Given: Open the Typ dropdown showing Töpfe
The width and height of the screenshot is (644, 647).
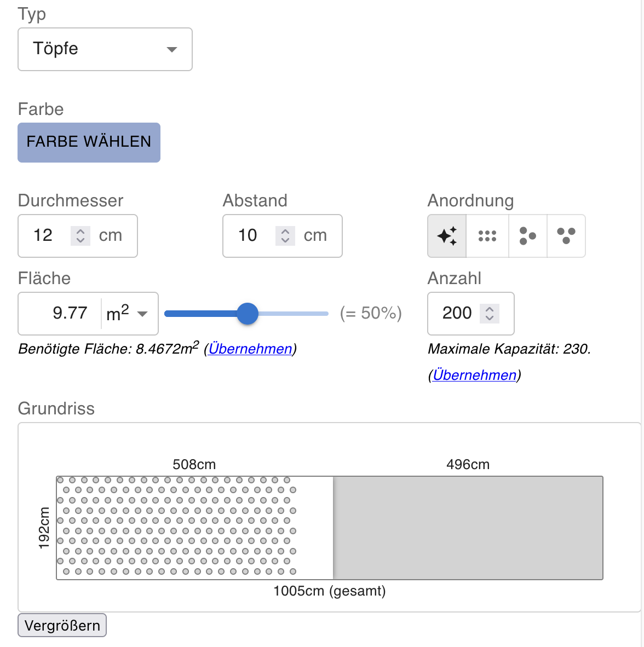Looking at the screenshot, I should [x=105, y=49].
